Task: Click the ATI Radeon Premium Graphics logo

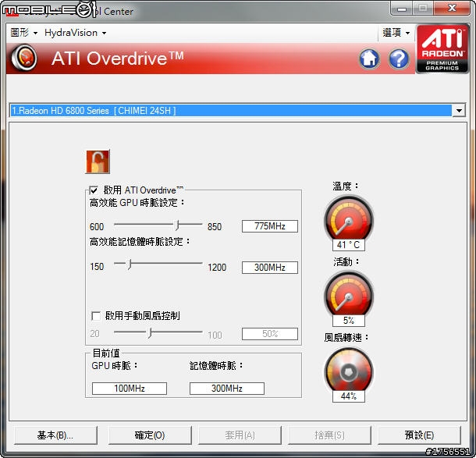Action: click(442, 48)
